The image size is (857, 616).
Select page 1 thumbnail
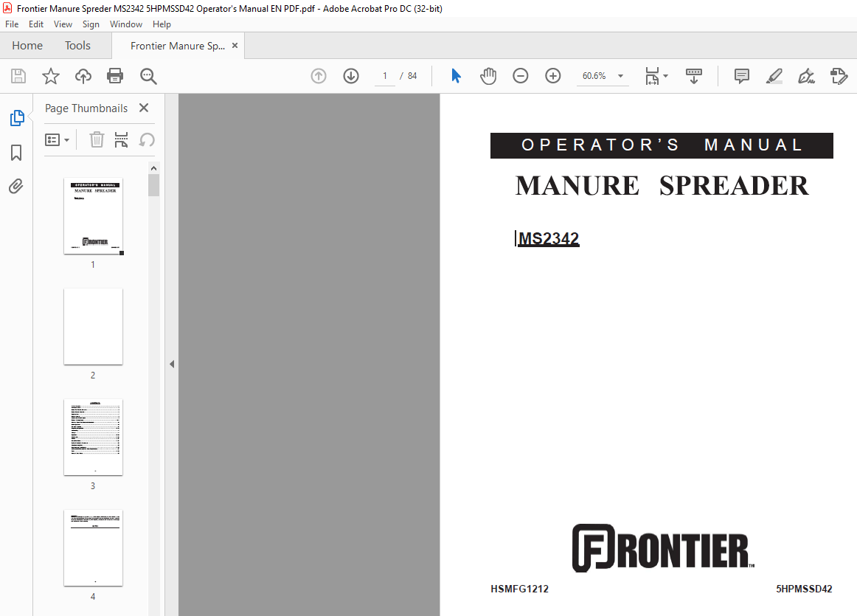[94, 216]
